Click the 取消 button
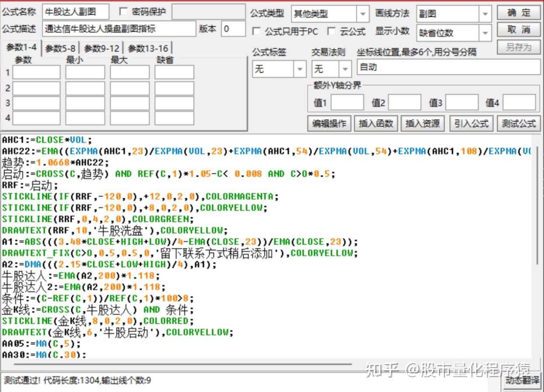 (x=519, y=30)
